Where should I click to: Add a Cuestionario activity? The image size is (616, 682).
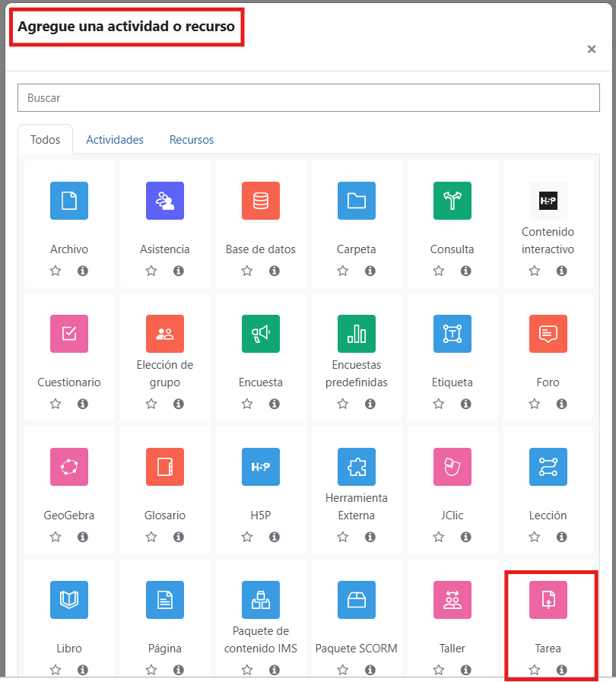69,334
